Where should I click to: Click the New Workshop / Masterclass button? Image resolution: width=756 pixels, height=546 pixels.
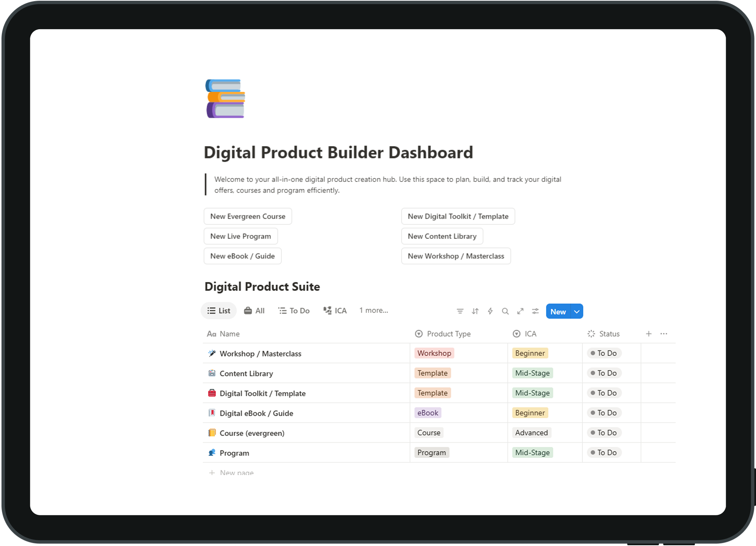[456, 256]
